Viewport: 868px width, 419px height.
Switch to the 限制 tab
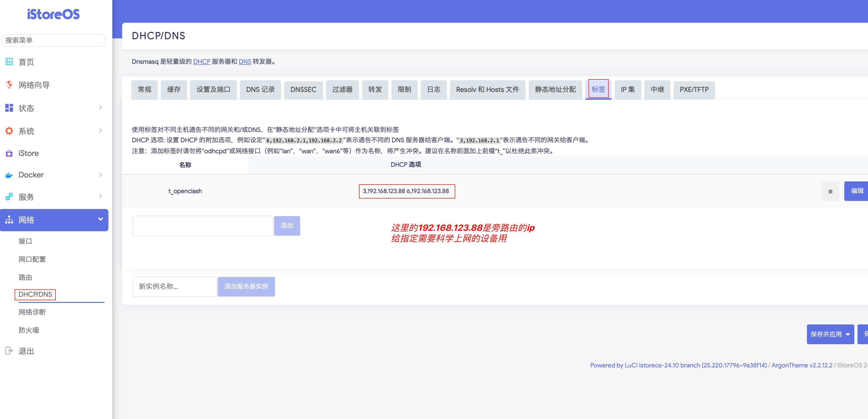(404, 90)
